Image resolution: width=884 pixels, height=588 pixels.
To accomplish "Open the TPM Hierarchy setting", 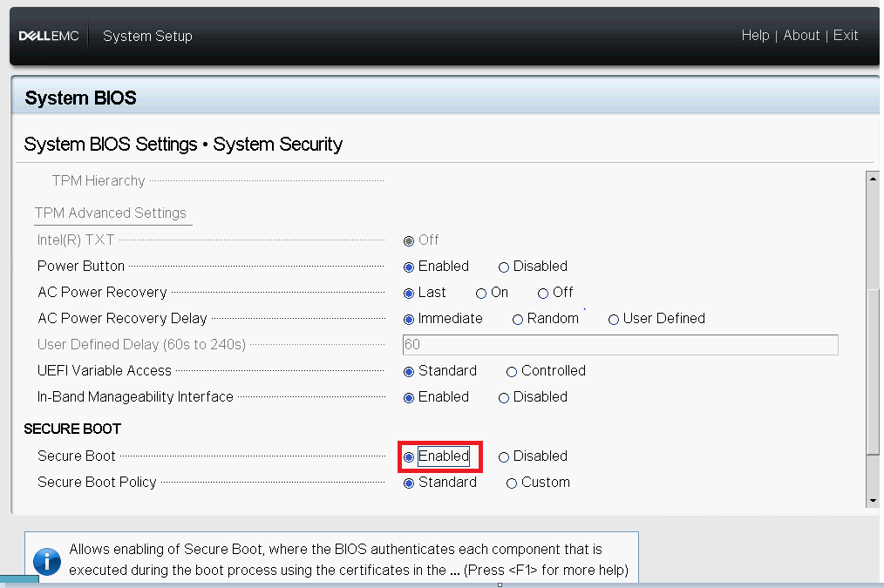I will tap(98, 180).
